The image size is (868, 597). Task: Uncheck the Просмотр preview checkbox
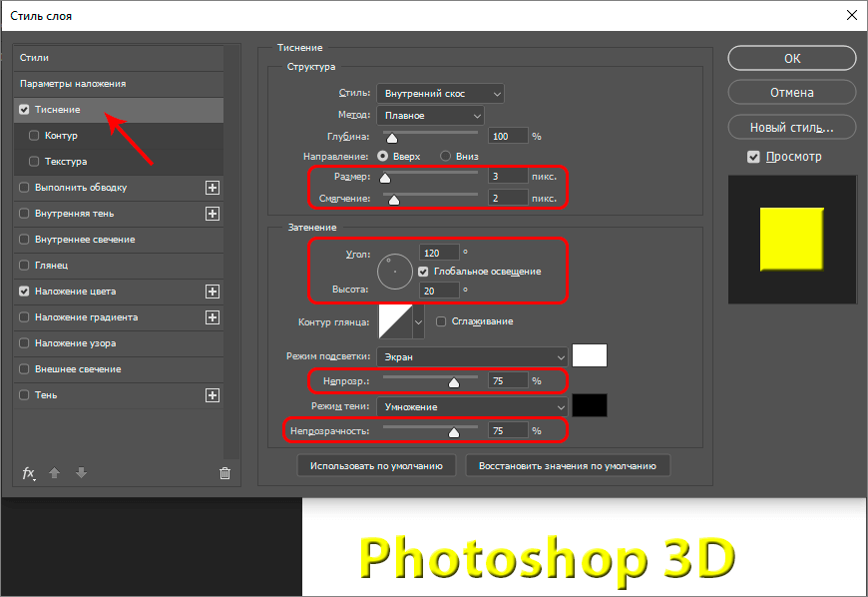[x=754, y=158]
